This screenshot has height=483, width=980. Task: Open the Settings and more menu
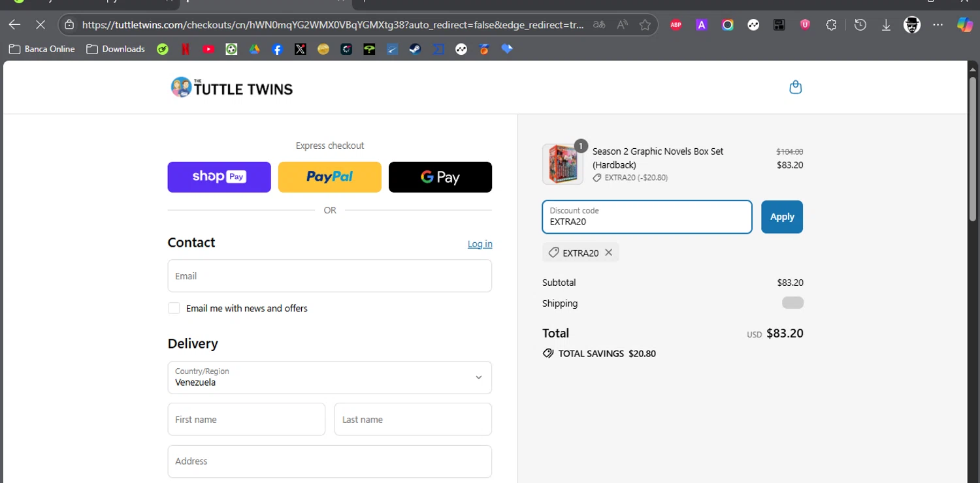pyautogui.click(x=938, y=25)
